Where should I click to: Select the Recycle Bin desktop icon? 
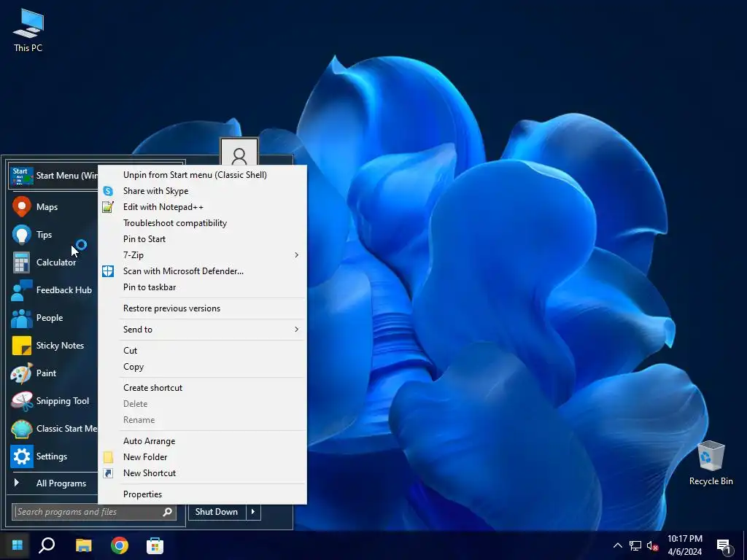(711, 463)
